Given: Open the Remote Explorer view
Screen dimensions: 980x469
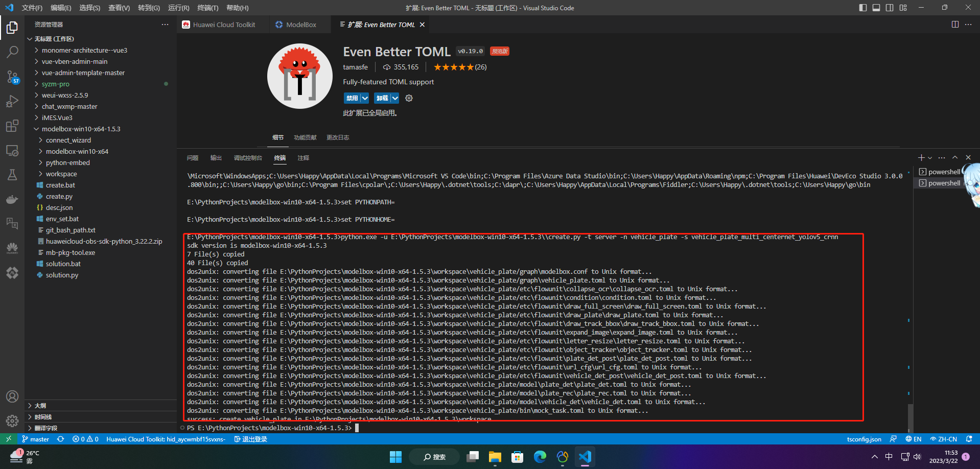Looking at the screenshot, I should (x=12, y=151).
